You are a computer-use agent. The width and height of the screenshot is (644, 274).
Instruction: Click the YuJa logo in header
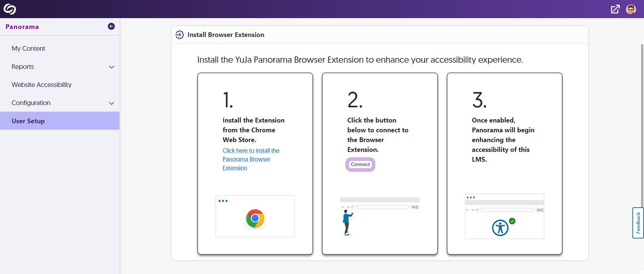click(10, 9)
